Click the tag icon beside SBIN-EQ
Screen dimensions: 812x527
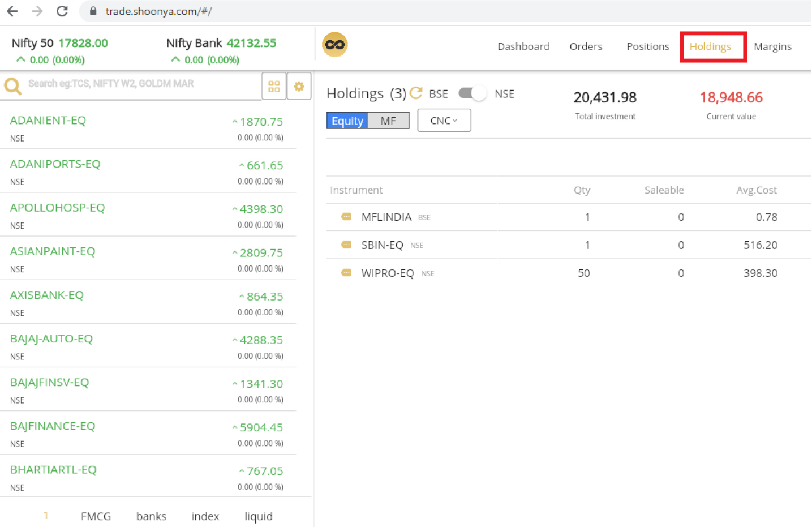click(x=346, y=245)
